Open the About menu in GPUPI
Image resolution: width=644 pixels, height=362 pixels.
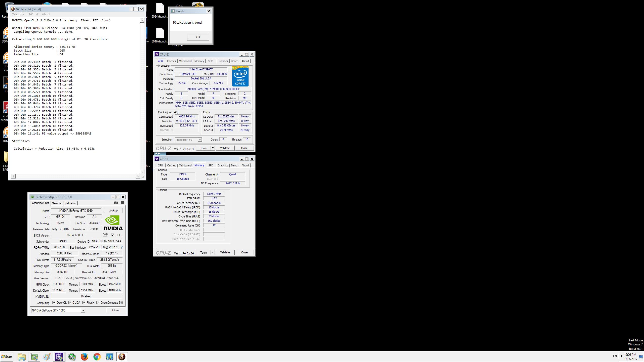46,14
